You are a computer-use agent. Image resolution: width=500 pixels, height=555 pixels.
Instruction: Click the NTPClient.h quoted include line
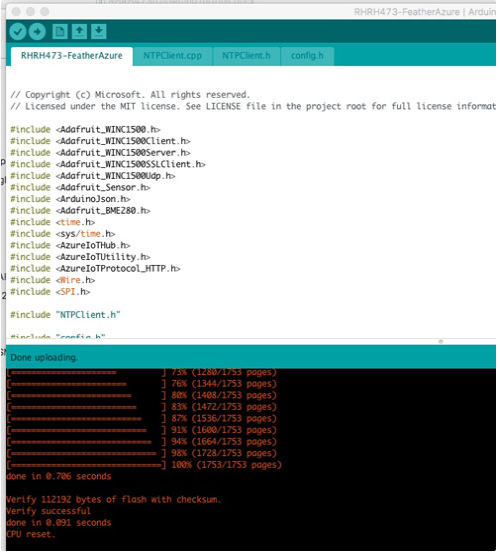tap(65, 315)
